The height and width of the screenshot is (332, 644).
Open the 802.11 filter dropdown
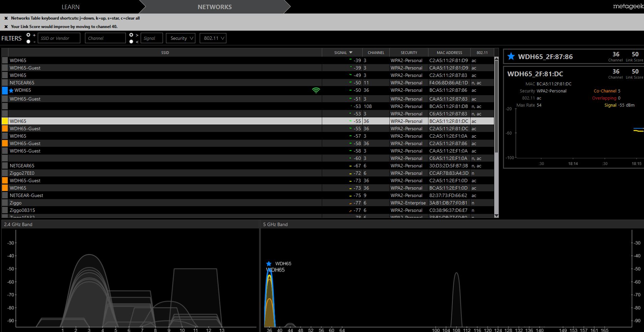(x=213, y=38)
